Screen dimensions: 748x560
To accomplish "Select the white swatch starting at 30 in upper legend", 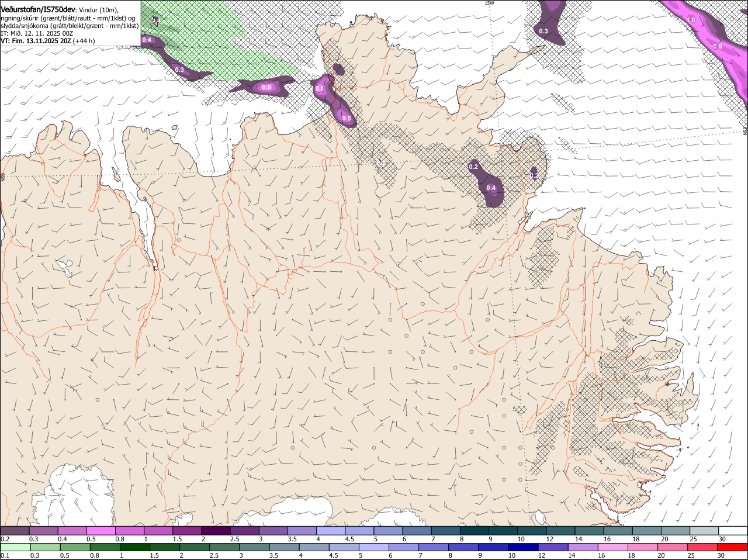I will 733,531.
